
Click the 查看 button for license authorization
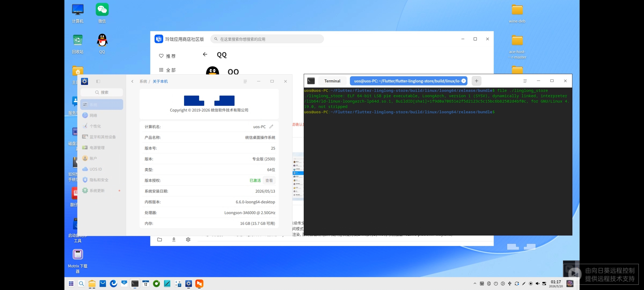click(x=269, y=180)
